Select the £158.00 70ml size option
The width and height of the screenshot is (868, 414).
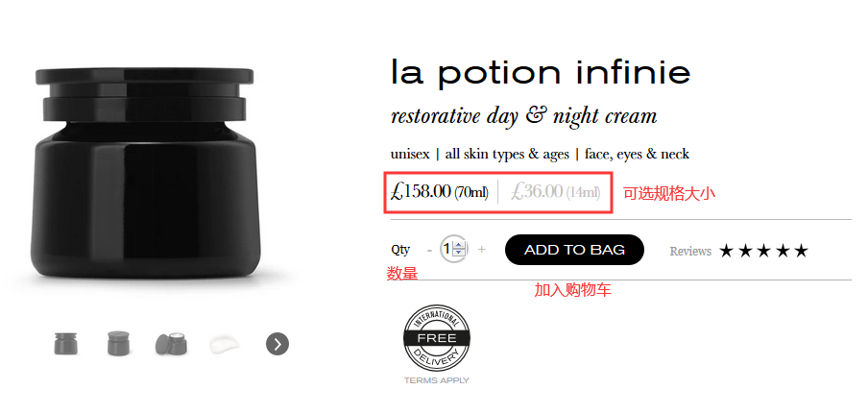tap(440, 192)
